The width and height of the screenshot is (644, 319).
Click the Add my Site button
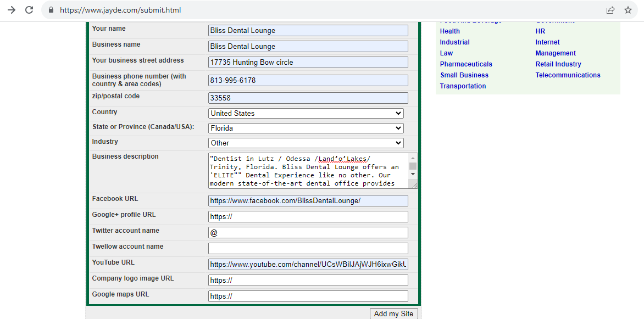pos(395,314)
